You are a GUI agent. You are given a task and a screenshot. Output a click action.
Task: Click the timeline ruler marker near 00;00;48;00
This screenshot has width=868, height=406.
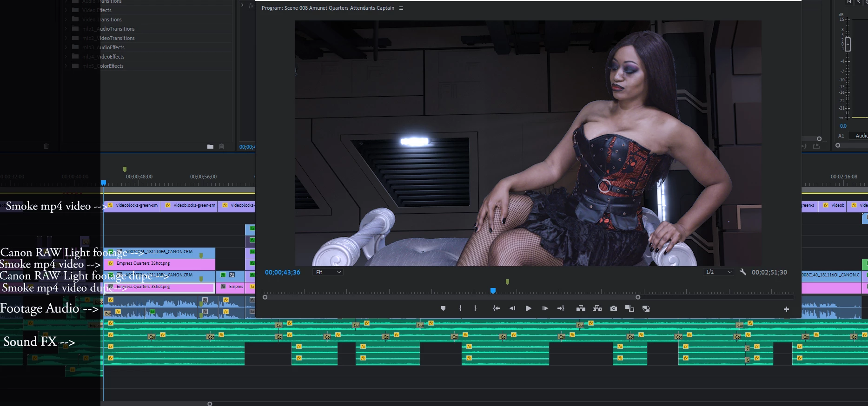[125, 170]
